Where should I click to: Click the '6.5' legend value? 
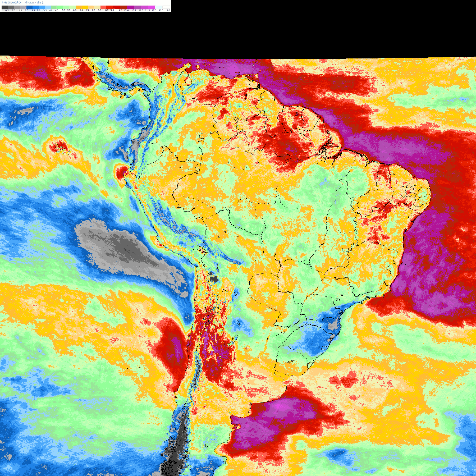(81, 10)
